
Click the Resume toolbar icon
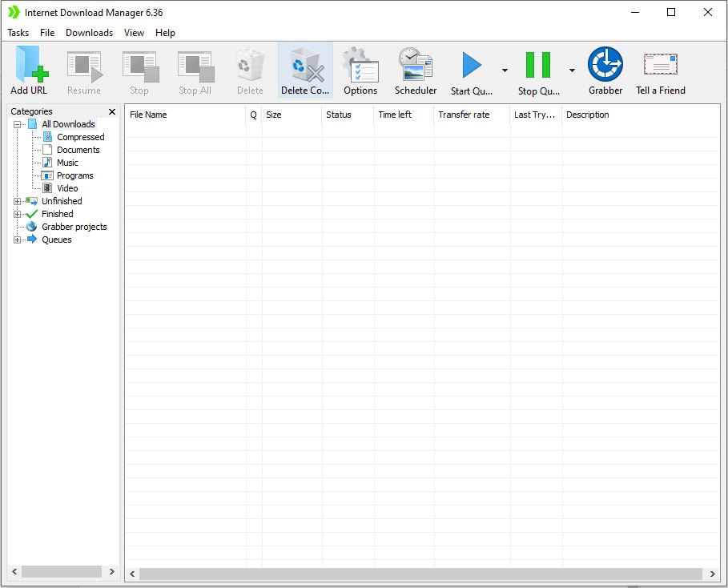85,66
